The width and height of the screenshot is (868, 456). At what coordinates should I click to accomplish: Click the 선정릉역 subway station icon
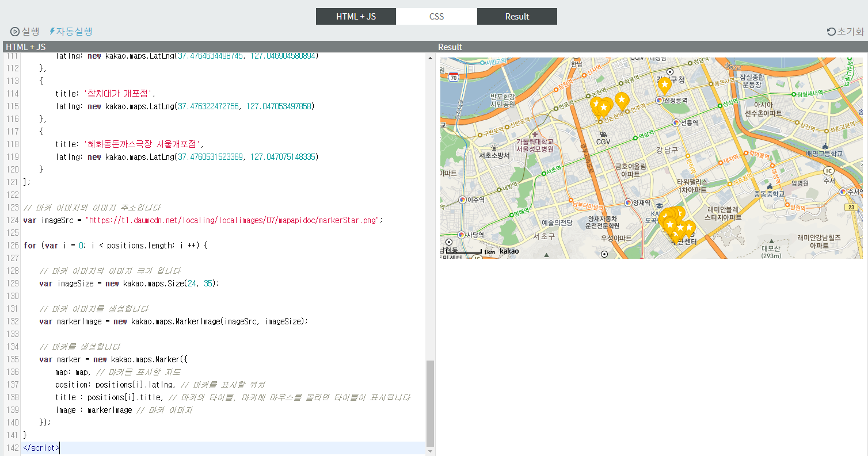click(659, 100)
